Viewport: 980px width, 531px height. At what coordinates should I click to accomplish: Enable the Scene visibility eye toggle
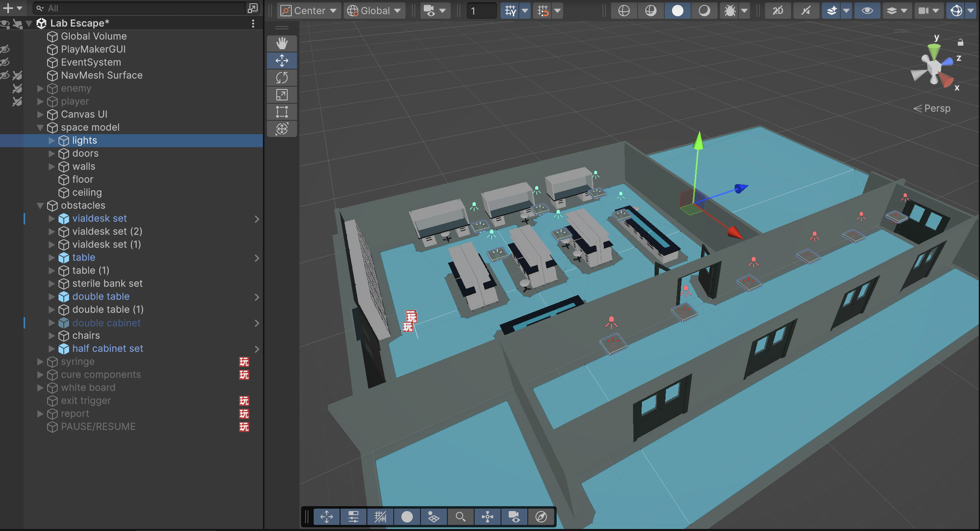tap(867, 11)
